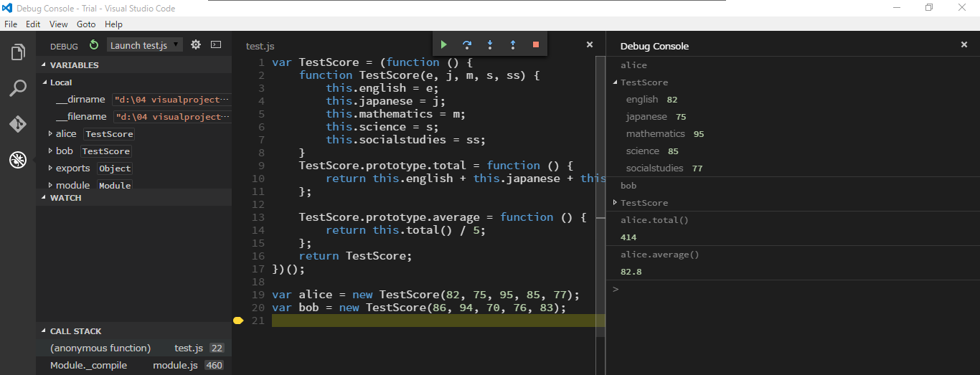
Task: Open the Debug view in activity bar
Action: [18, 159]
